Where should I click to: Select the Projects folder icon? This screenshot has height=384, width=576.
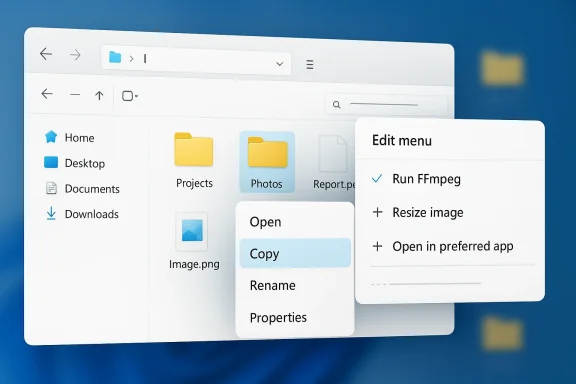[194, 150]
